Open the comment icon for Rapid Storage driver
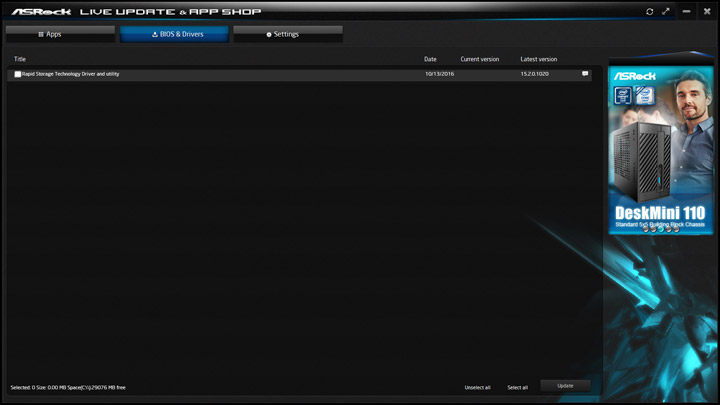Screen dimensions: 720x405 585,73
